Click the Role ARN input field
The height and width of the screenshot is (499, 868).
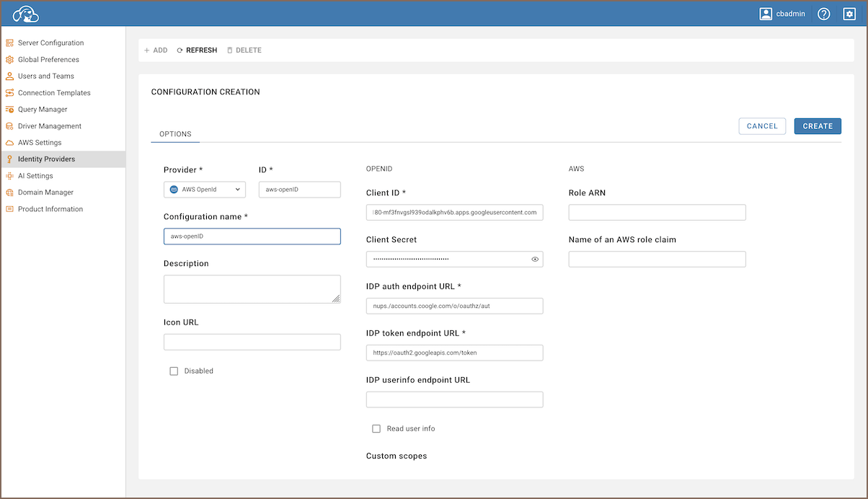click(x=657, y=213)
